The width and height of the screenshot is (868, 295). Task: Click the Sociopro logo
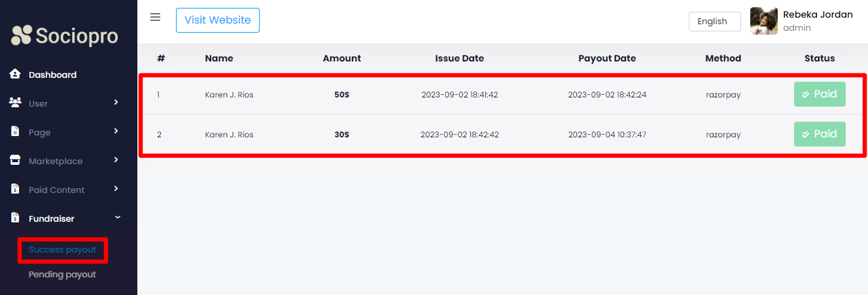[65, 35]
